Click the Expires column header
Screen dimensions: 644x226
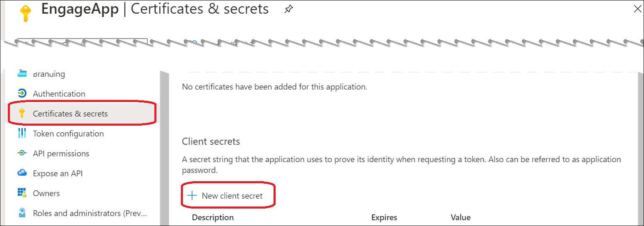coord(384,217)
